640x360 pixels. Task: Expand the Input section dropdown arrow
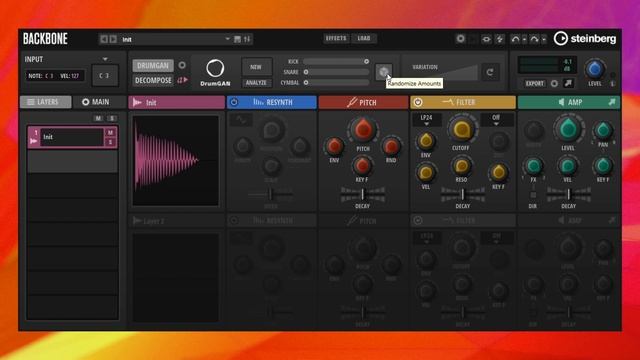tap(105, 59)
